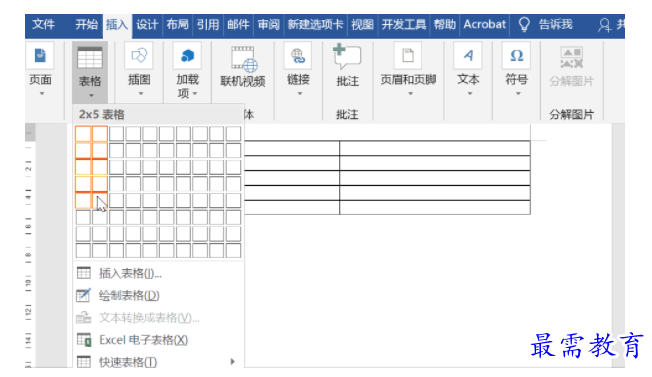
Task: Open the 文本 (Text) icon
Action: pos(468,56)
